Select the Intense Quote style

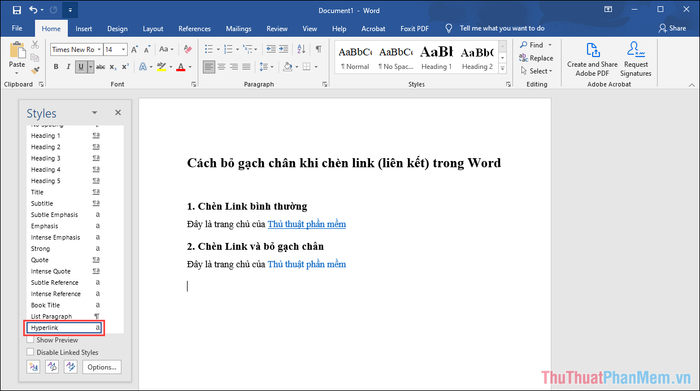64,271
